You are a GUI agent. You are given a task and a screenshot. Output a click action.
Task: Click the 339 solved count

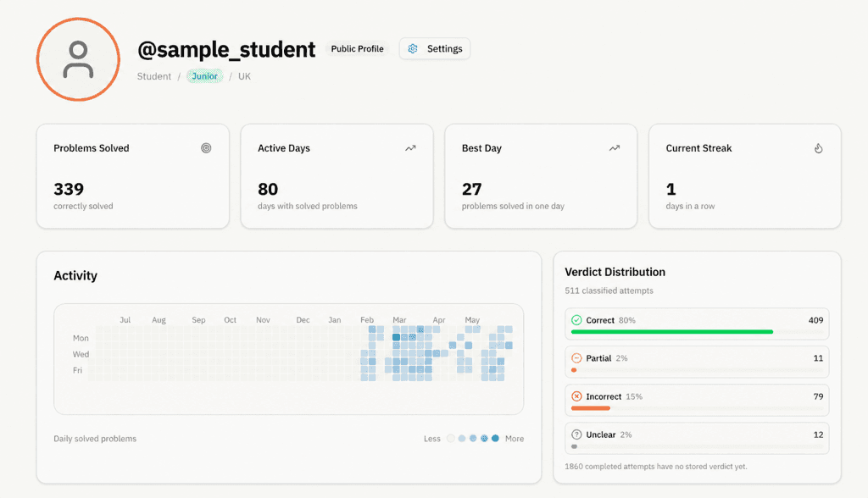click(x=69, y=189)
